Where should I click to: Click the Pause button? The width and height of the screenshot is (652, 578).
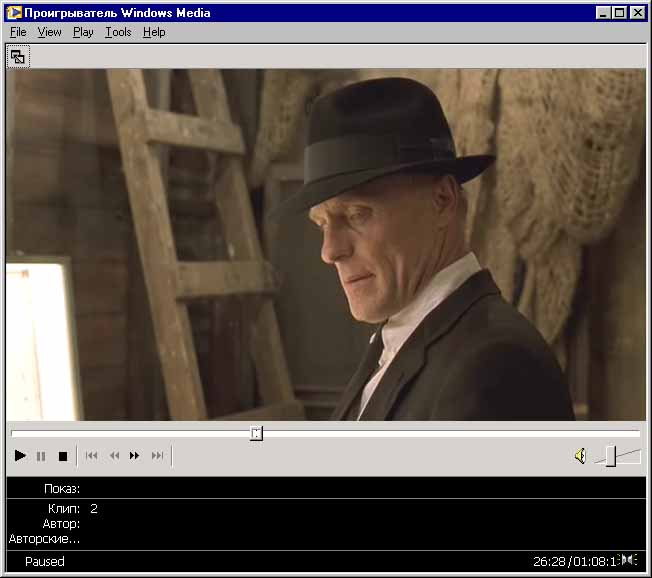[x=41, y=456]
